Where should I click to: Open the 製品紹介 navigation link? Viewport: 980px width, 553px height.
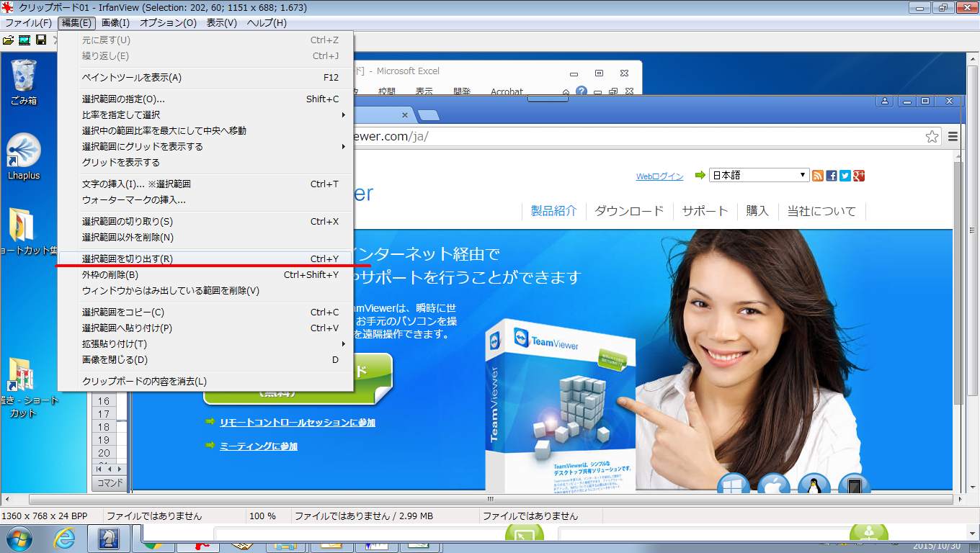point(553,211)
